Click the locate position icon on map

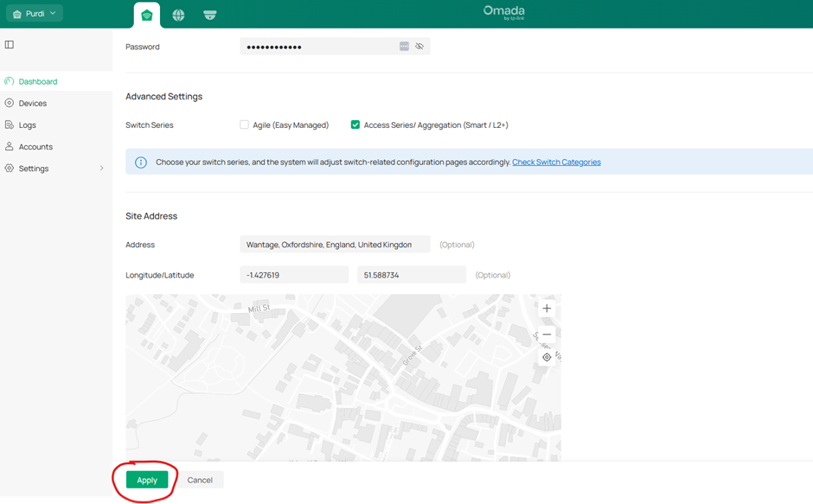[x=547, y=357]
